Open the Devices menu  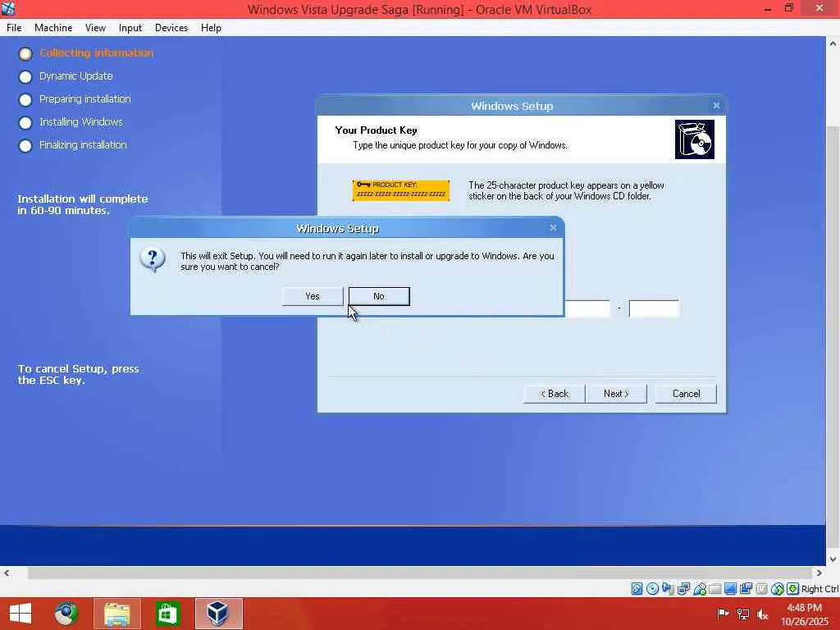click(x=171, y=28)
